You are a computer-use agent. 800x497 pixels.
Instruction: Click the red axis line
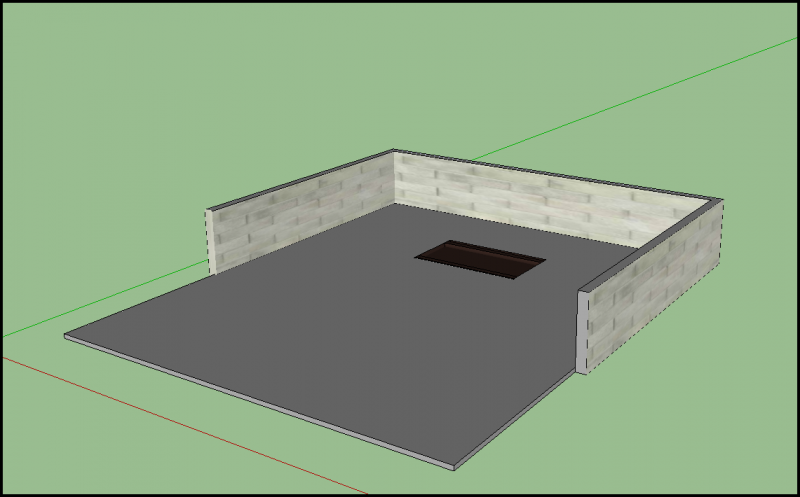pyautogui.click(x=186, y=427)
